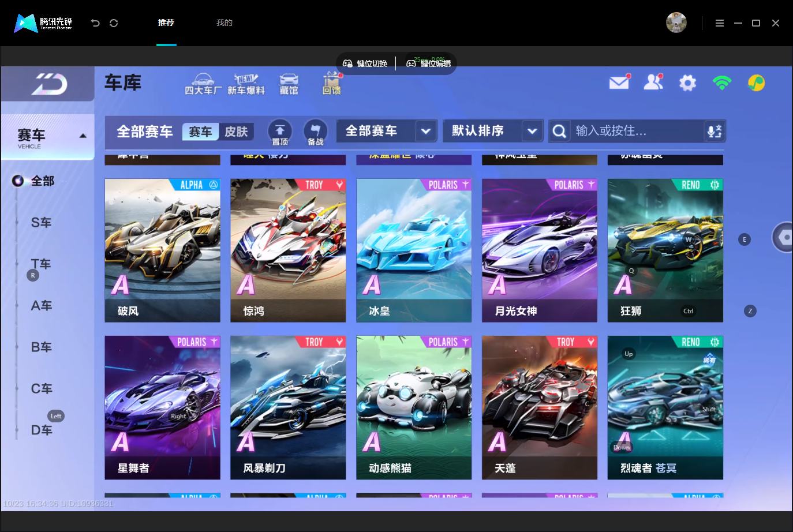Toggle to 皮肤 skin view
This screenshot has width=793, height=532.
[236, 132]
